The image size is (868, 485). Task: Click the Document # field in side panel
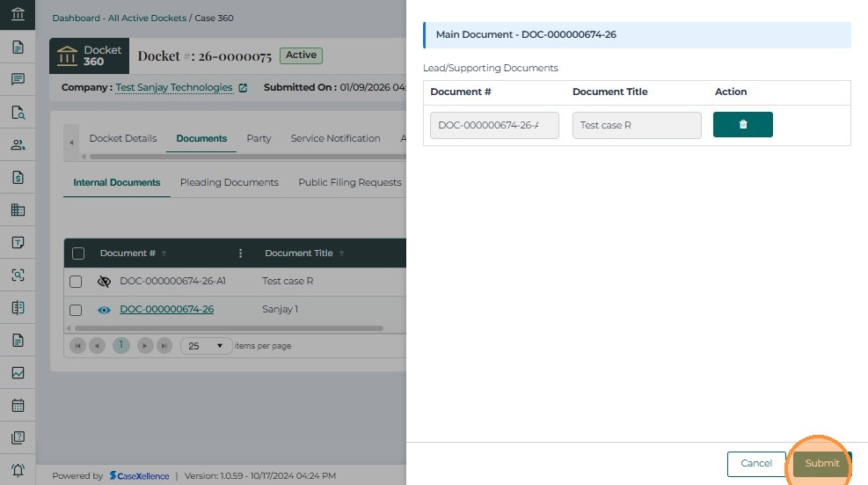pyautogui.click(x=494, y=125)
